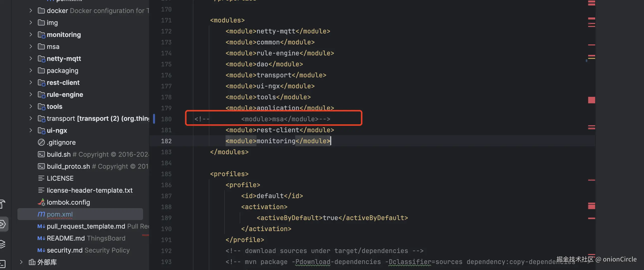644x270 pixels.
Task: Expand the monitoring module folder
Action: [30, 34]
